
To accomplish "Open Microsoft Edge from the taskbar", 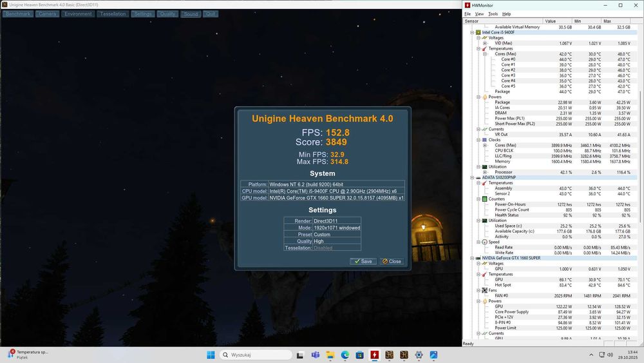I will click(345, 355).
